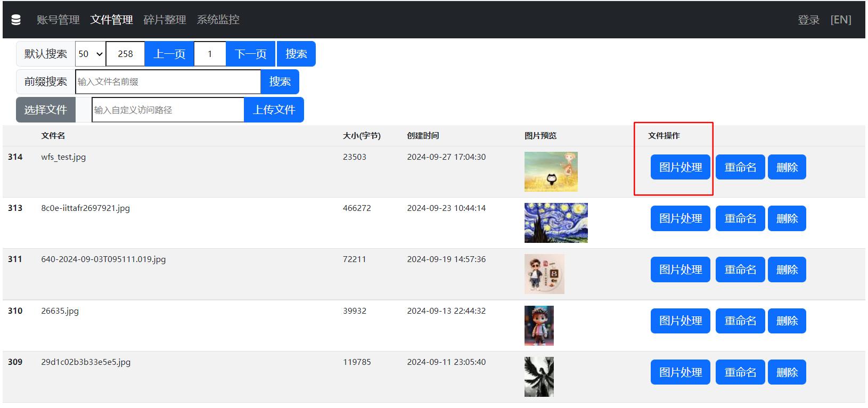Open wfs_test.jpg preview thumbnail
868x408 pixels.
click(551, 172)
